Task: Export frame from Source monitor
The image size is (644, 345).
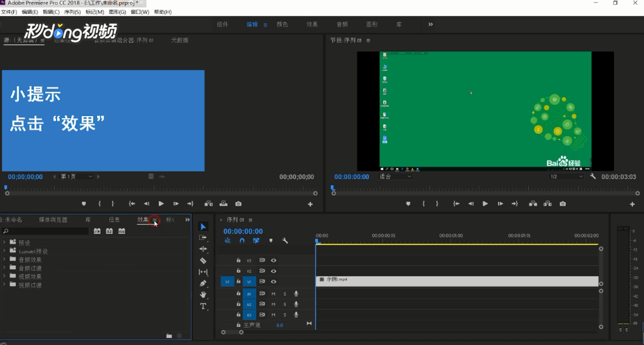Action: (x=238, y=203)
